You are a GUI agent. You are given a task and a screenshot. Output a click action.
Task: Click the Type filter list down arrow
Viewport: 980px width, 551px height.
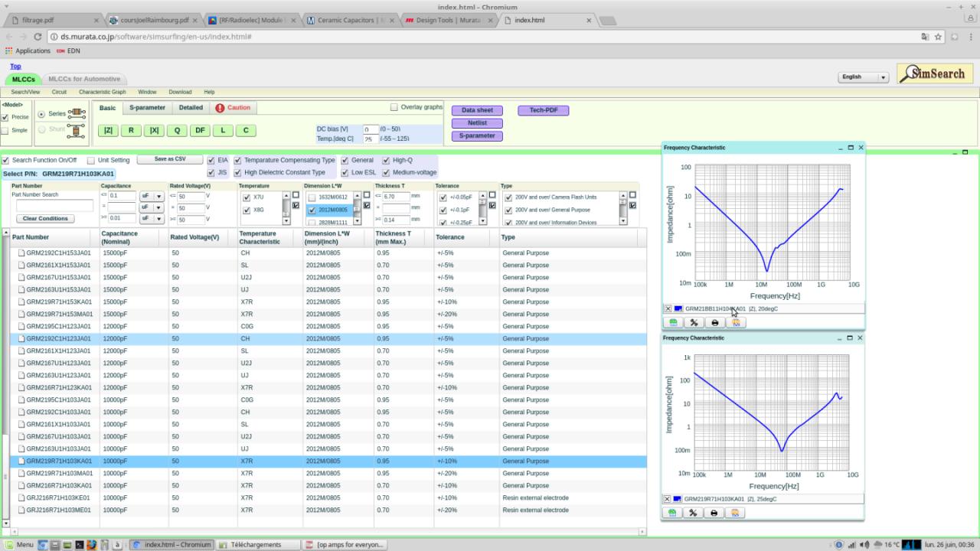623,221
